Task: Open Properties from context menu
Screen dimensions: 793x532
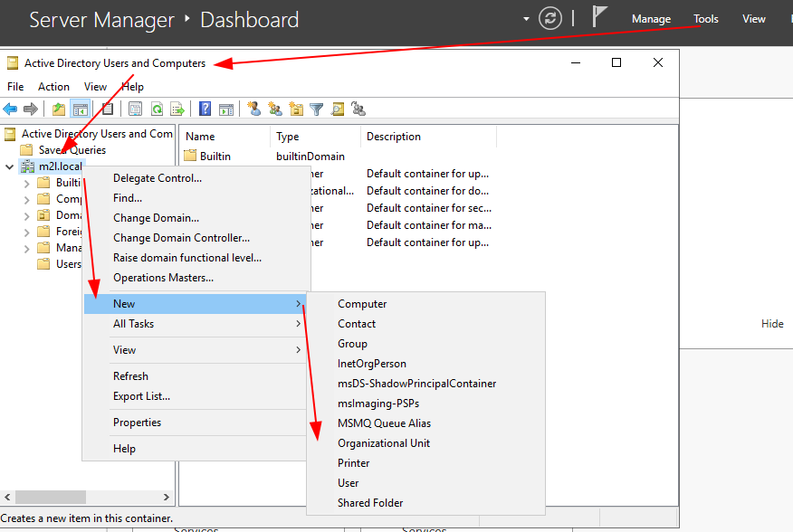Action: 195,423
